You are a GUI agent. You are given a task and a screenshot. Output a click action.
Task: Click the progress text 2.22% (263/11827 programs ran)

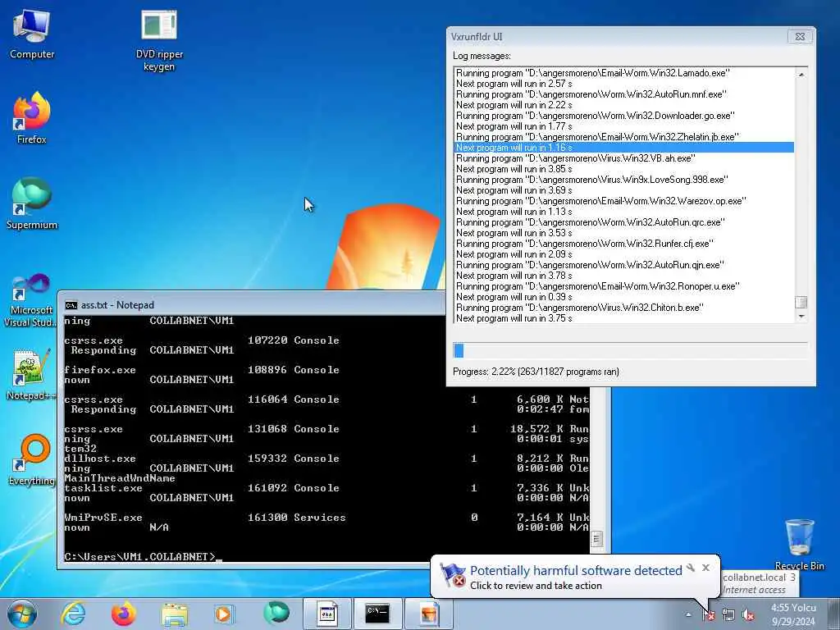click(536, 372)
